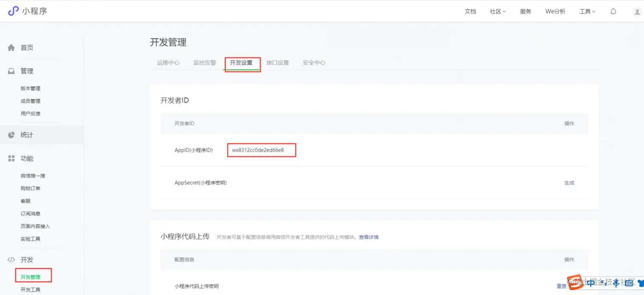Open 开发管理 in sidebar
The image size is (644, 295).
click(x=30, y=277)
